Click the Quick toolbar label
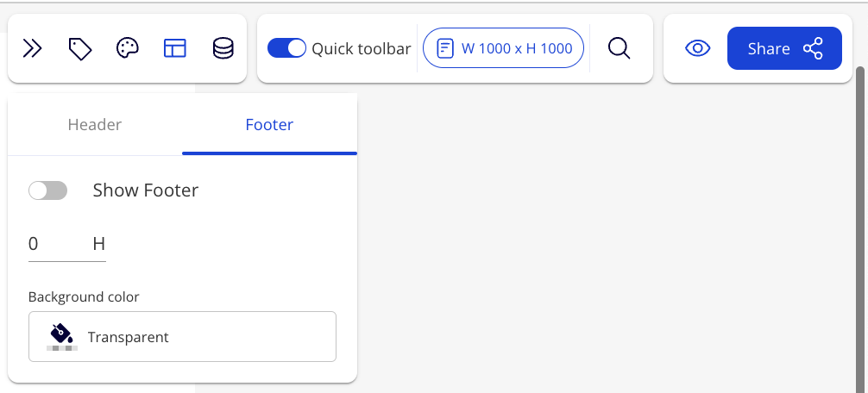The image size is (868, 393). tap(361, 49)
